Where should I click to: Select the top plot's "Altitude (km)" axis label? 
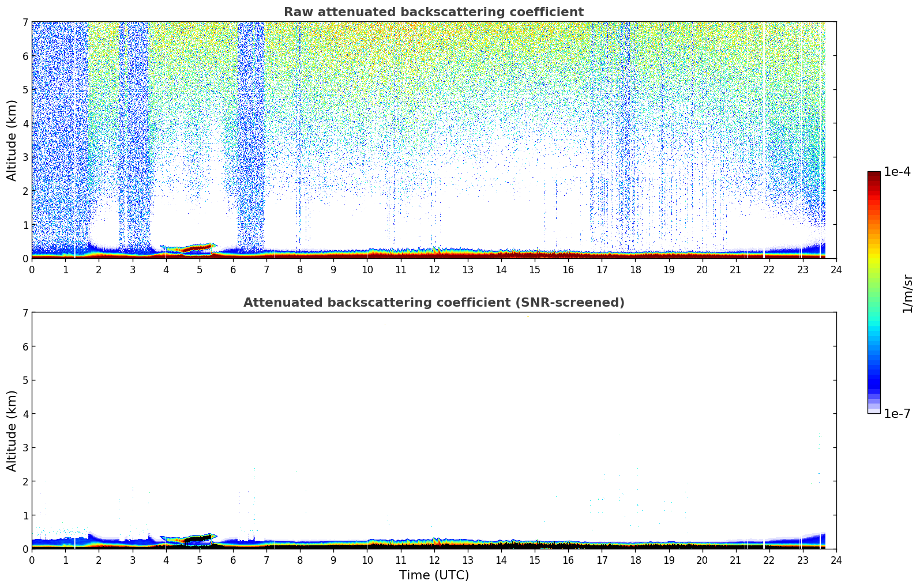pos(12,140)
